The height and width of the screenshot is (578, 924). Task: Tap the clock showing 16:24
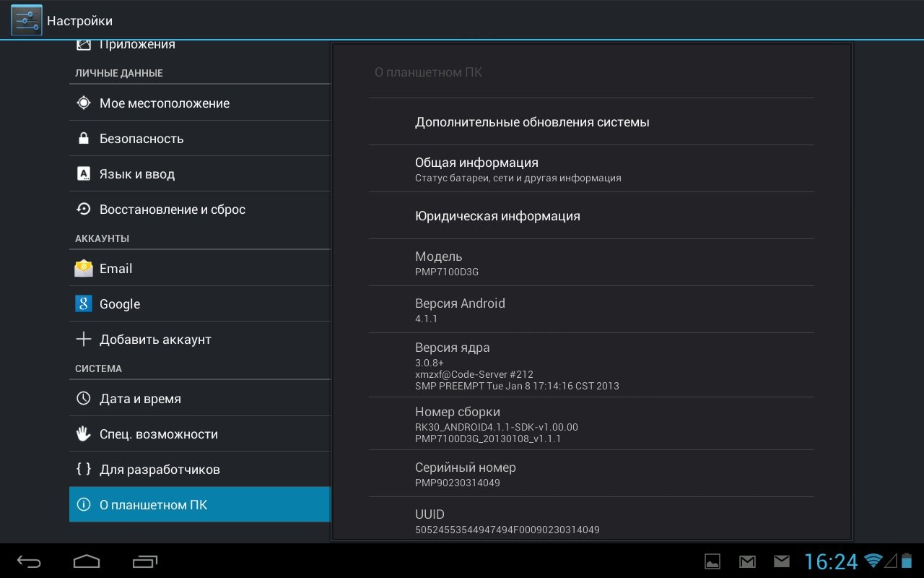coord(831,561)
